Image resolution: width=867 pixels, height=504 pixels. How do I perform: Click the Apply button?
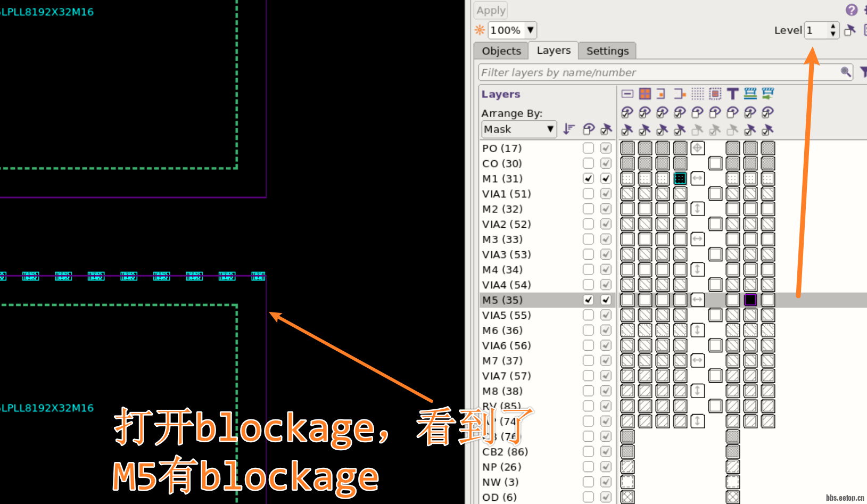point(491,11)
